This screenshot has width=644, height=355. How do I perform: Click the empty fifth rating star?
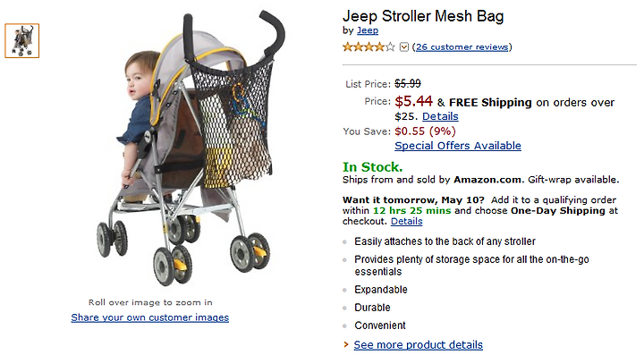pos(390,47)
